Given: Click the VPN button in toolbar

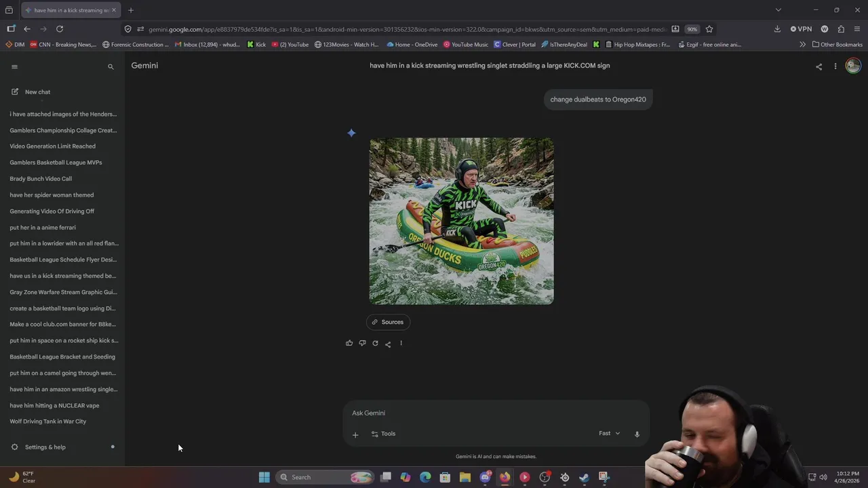Looking at the screenshot, I should [801, 29].
